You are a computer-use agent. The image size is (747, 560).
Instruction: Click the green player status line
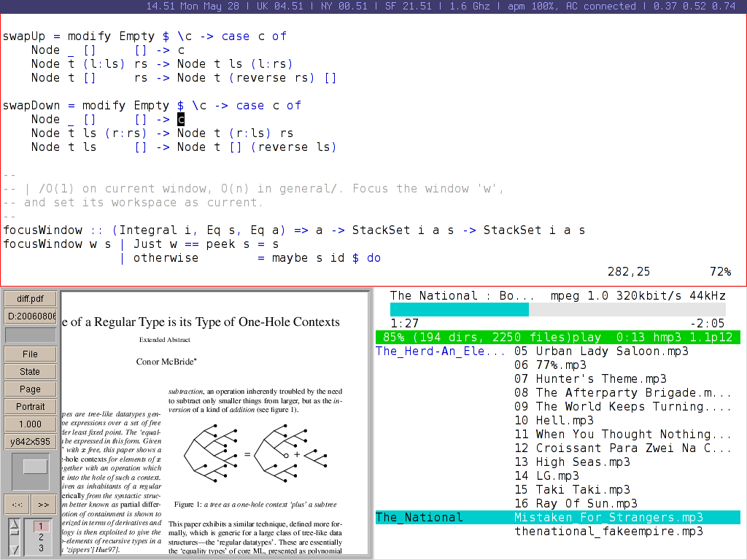558,337
